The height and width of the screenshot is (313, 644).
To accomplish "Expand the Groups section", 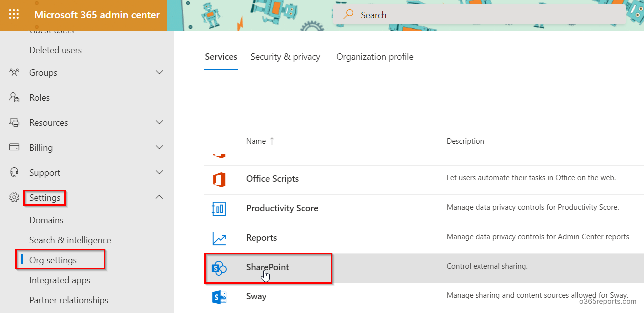I will coord(159,72).
